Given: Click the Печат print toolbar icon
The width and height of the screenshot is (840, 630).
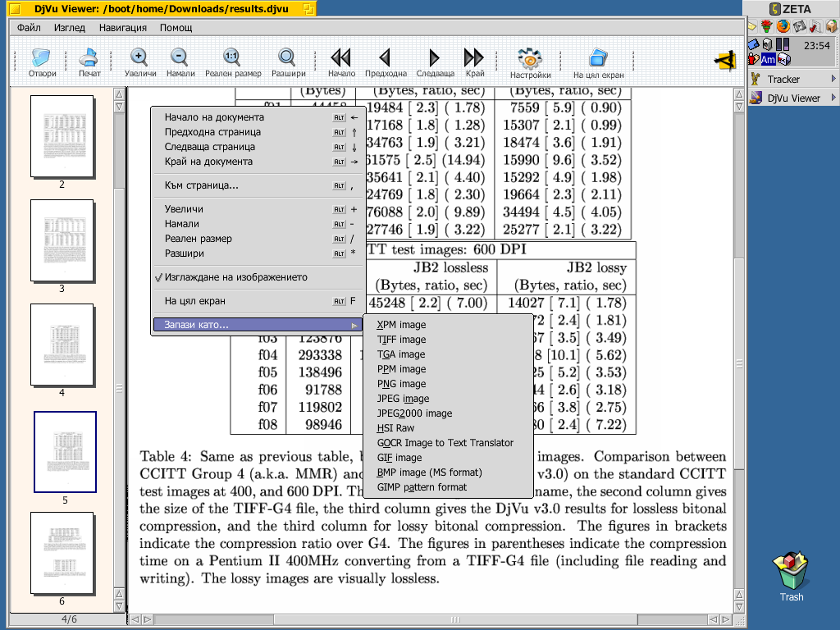Looking at the screenshot, I should (89, 58).
